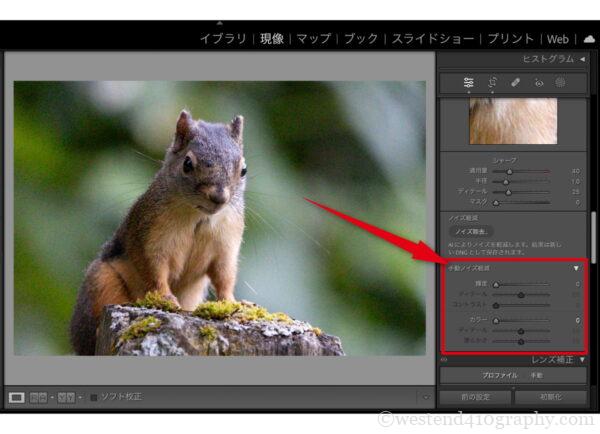Select the Edit sliders tool icon

click(x=468, y=83)
